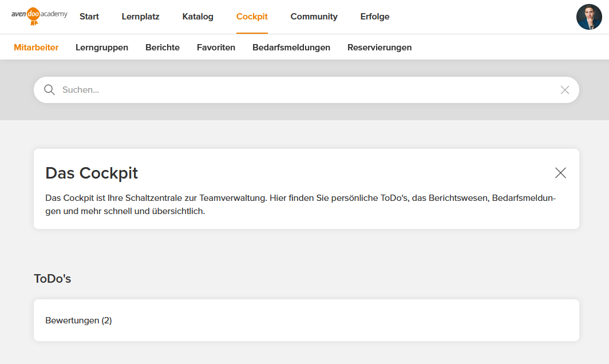Navigate to the Erfolge tab
The height and width of the screenshot is (364, 609).
pyautogui.click(x=375, y=17)
